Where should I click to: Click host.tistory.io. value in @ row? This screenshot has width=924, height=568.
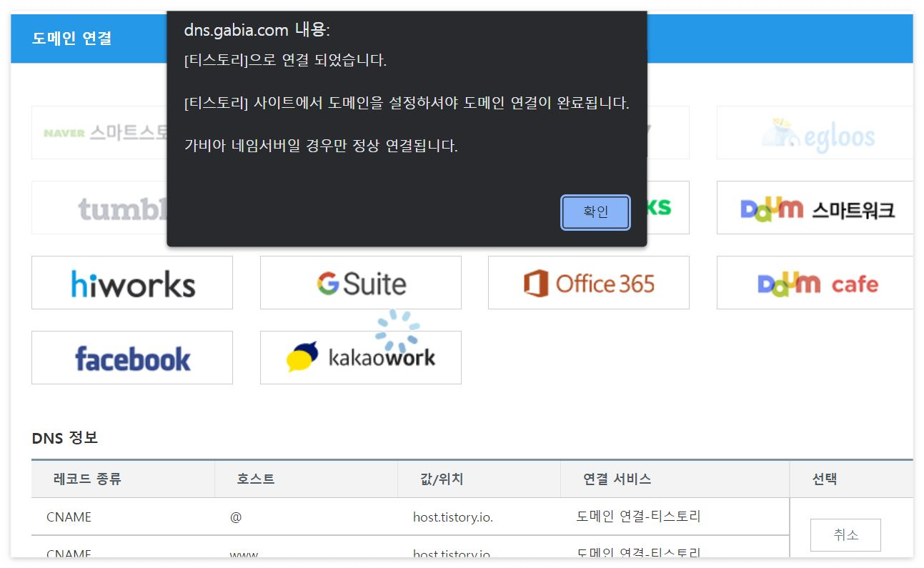(453, 517)
